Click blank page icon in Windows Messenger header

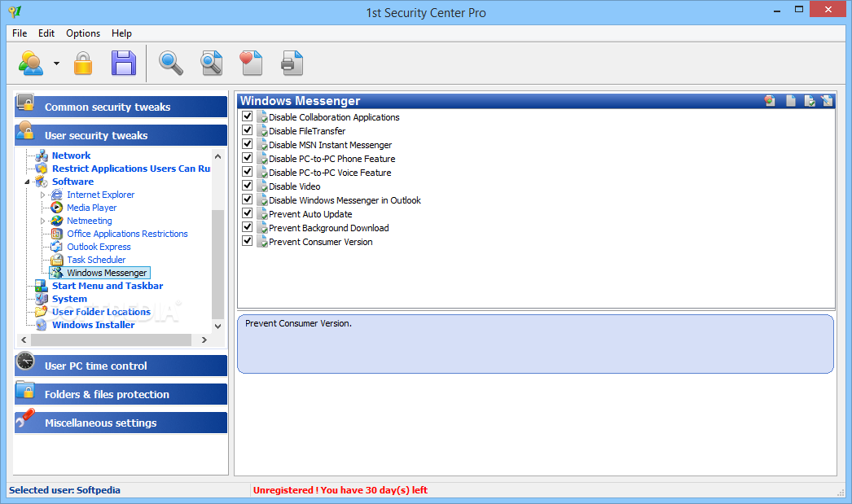click(x=791, y=101)
